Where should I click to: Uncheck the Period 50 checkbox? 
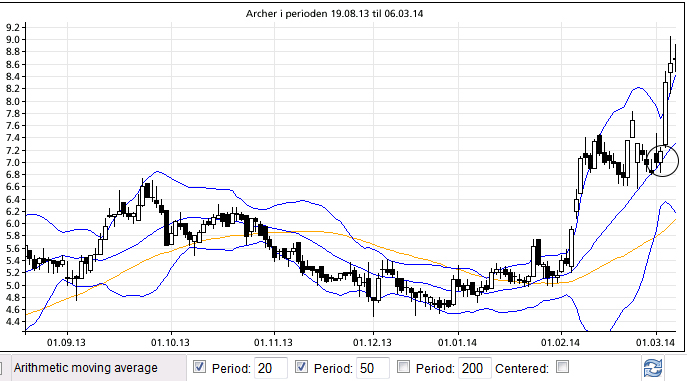(301, 367)
